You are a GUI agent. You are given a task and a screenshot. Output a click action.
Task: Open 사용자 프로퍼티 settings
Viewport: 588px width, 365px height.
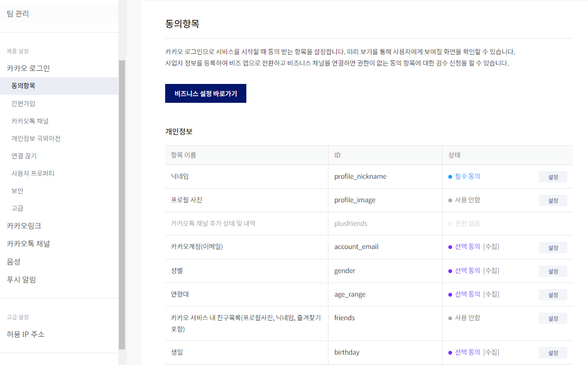point(33,173)
